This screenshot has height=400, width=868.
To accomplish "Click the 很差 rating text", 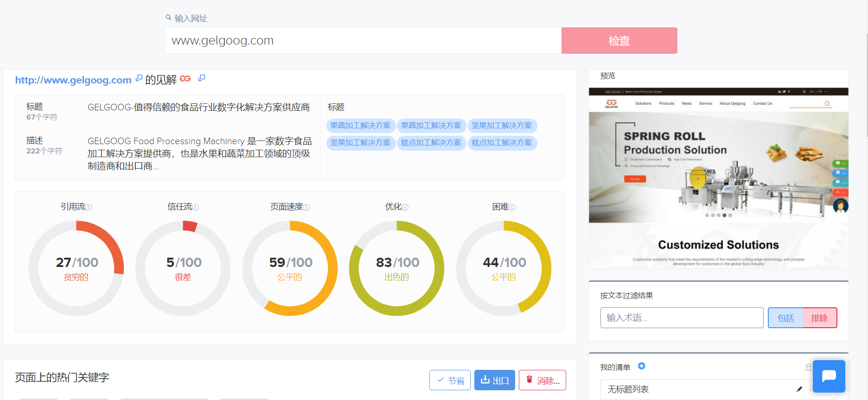I will 183,277.
